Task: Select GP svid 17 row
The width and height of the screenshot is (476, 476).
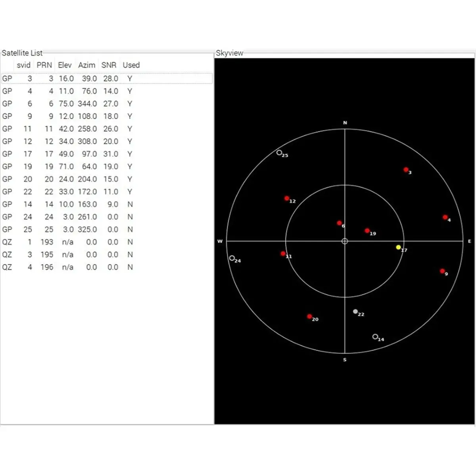Action: tap(107, 154)
